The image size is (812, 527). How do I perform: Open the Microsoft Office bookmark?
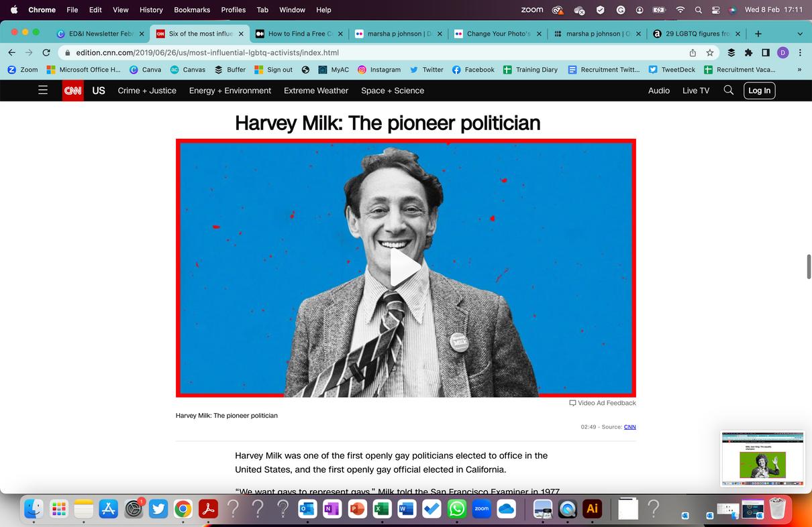(83, 70)
